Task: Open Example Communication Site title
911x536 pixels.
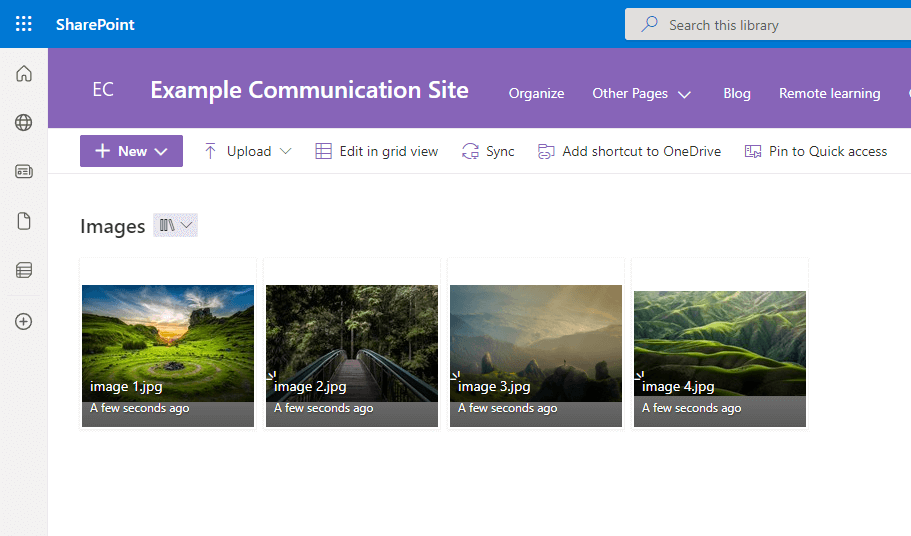Action: [x=309, y=90]
